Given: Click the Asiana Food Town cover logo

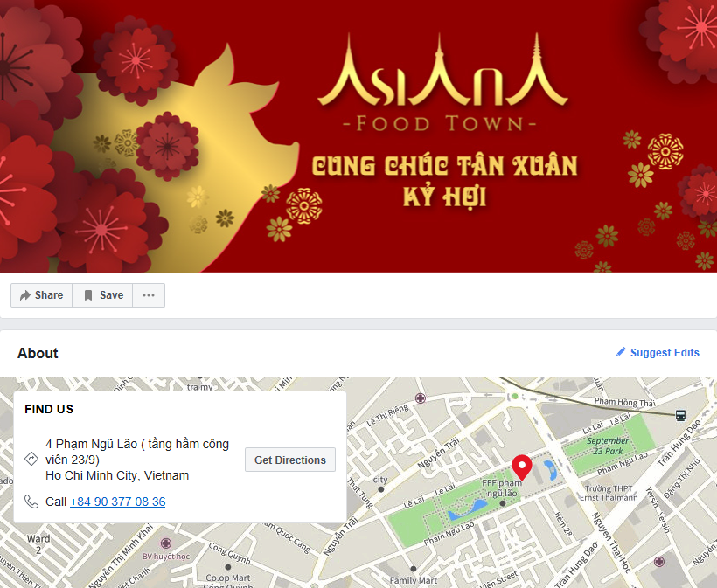Looking at the screenshot, I should [x=441, y=82].
